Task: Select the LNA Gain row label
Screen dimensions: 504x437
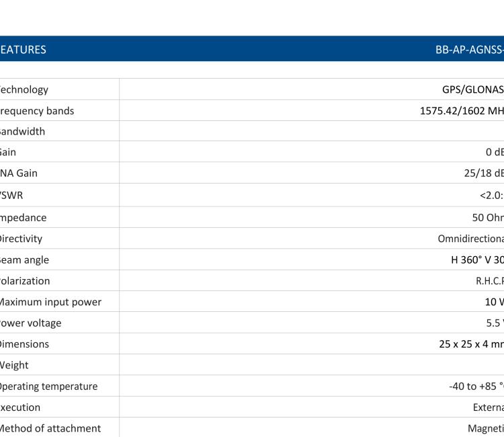Action: pos(19,173)
